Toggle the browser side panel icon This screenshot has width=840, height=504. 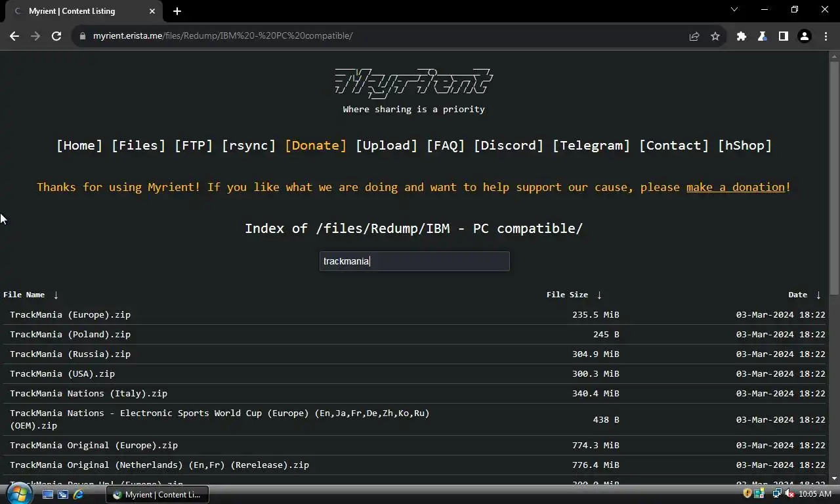(x=784, y=36)
